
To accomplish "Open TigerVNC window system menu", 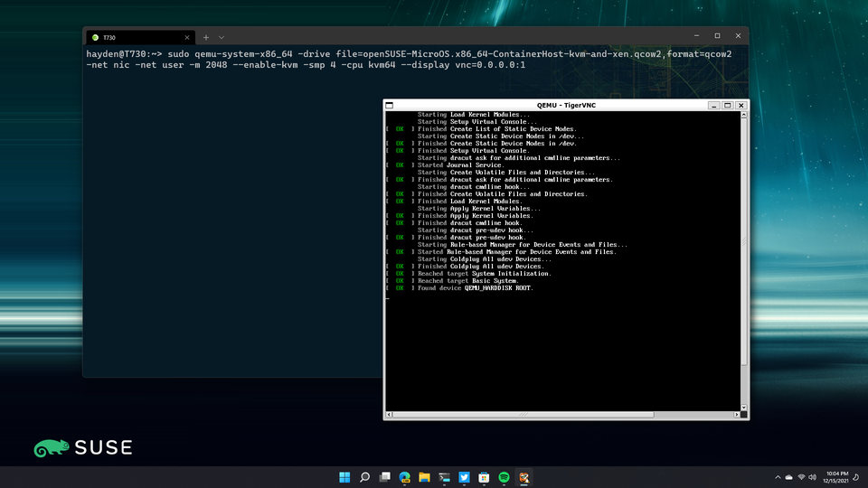I will (x=390, y=105).
